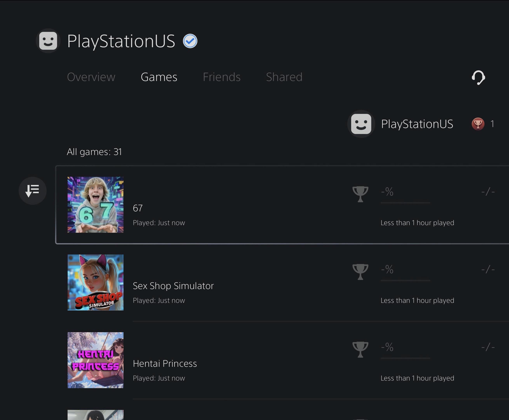Open the Hentai Princess cover thumbnail
This screenshot has height=420, width=509.
[95, 360]
